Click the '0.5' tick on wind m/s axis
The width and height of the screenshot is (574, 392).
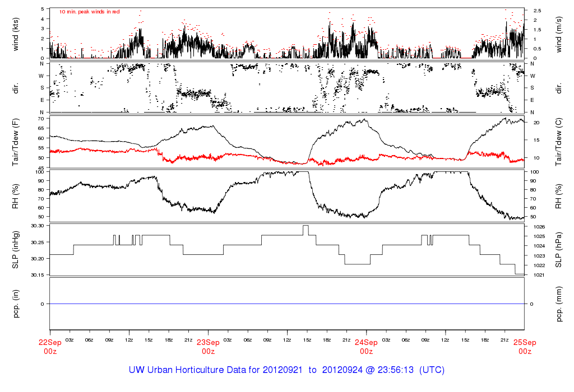(x=537, y=49)
